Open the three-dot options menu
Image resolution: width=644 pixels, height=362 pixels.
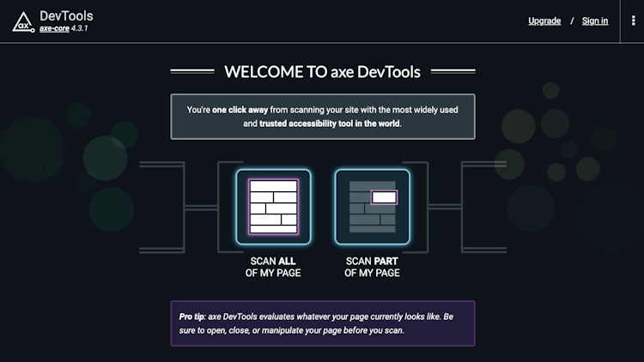[x=633, y=21]
